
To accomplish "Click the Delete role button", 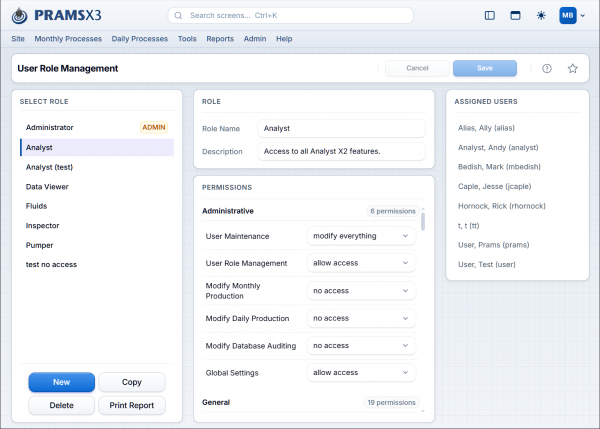I will tap(61, 405).
